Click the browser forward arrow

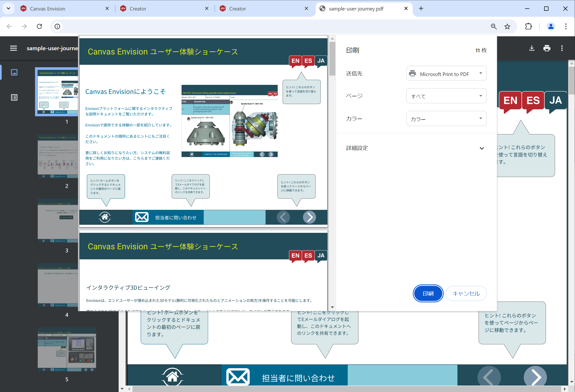[24, 27]
